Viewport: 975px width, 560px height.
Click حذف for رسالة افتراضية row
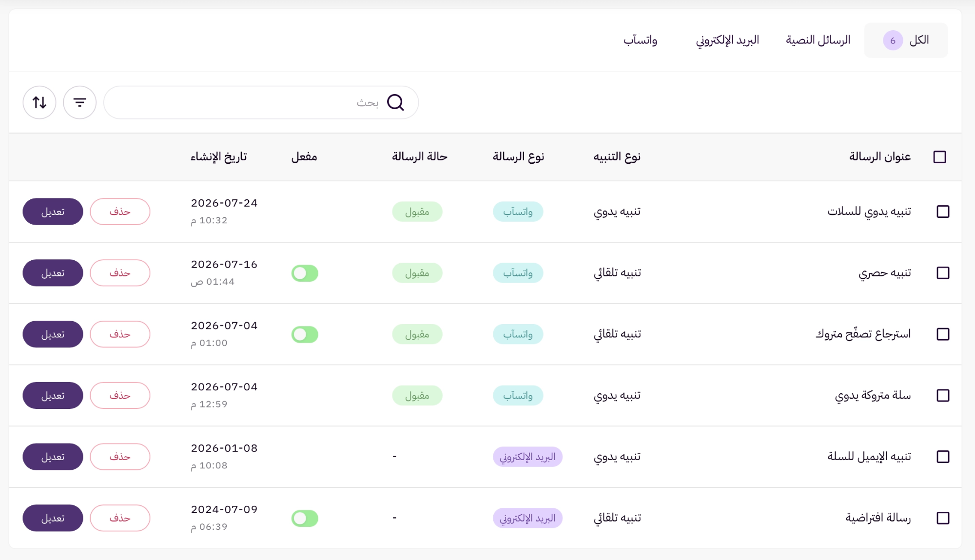pos(120,518)
